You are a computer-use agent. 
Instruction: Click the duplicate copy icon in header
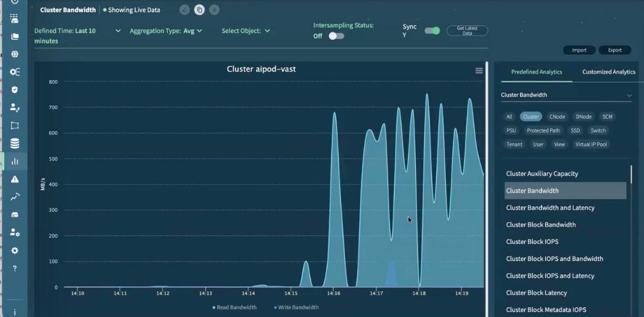[199, 10]
